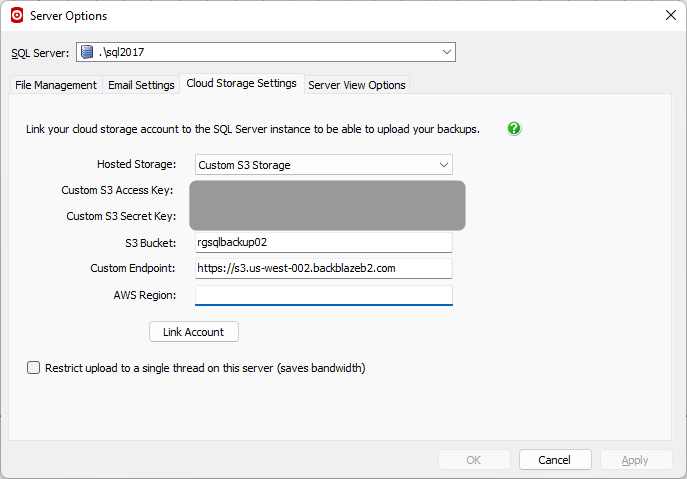Enable restrict upload to single thread checkbox
This screenshot has width=687, height=479.
click(x=34, y=368)
